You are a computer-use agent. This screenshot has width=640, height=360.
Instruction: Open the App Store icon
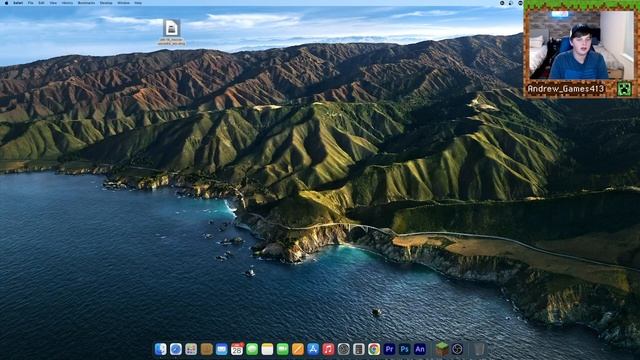(313, 349)
